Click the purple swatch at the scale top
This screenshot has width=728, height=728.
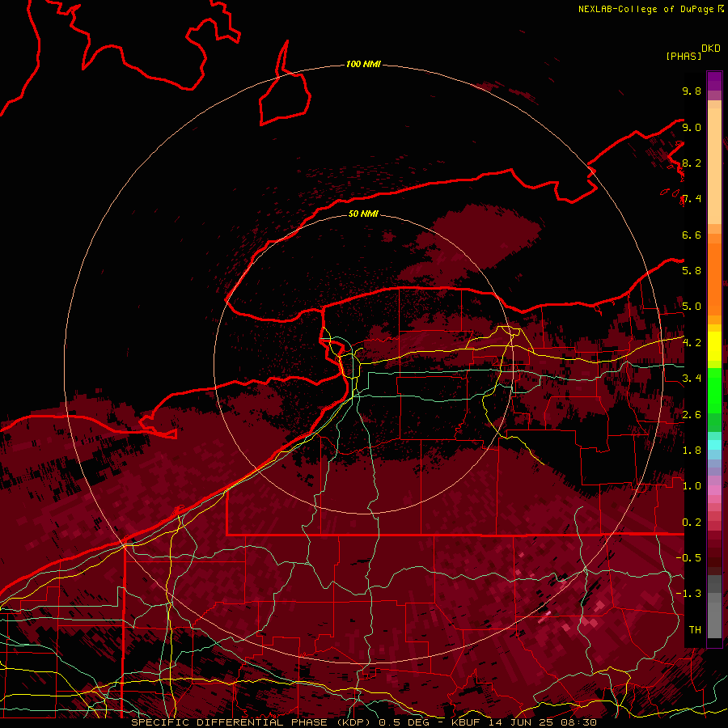click(x=714, y=81)
